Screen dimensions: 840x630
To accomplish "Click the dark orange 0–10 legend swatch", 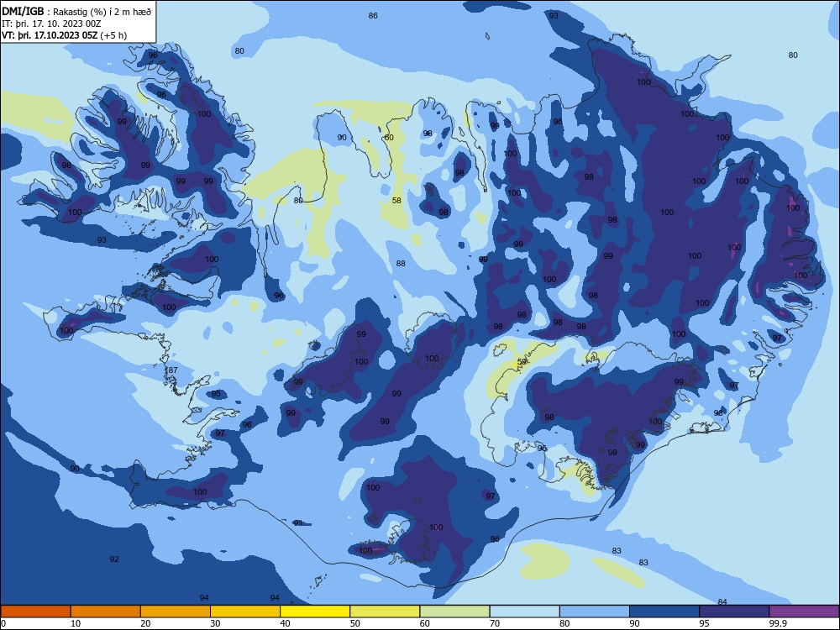I will [35, 612].
